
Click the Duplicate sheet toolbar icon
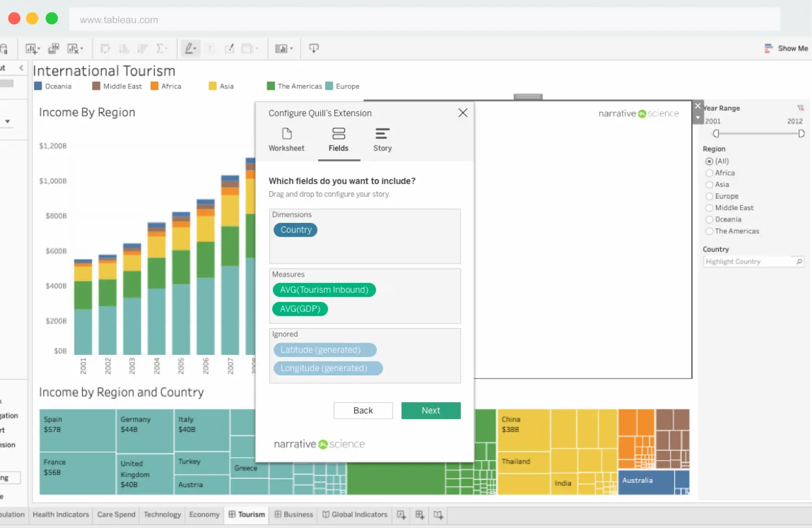pyautogui.click(x=53, y=48)
